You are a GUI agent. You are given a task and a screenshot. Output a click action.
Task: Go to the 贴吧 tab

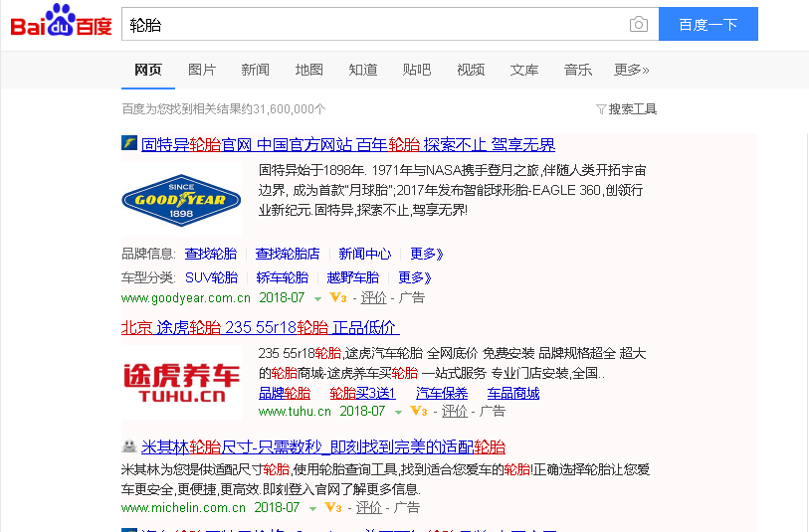click(x=417, y=70)
